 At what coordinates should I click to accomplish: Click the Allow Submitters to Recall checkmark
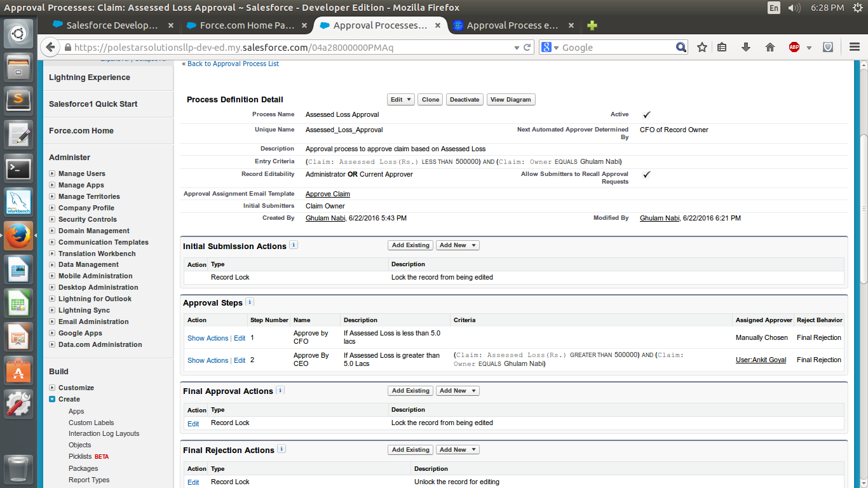pyautogui.click(x=647, y=175)
